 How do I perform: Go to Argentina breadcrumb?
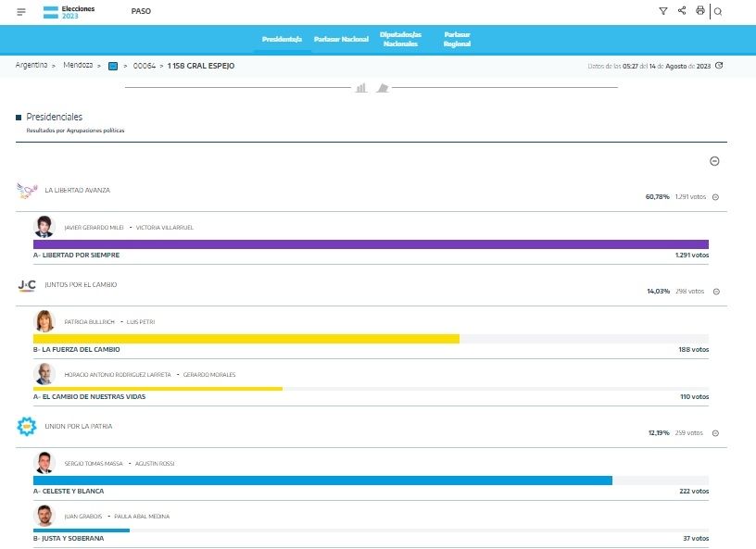point(31,66)
